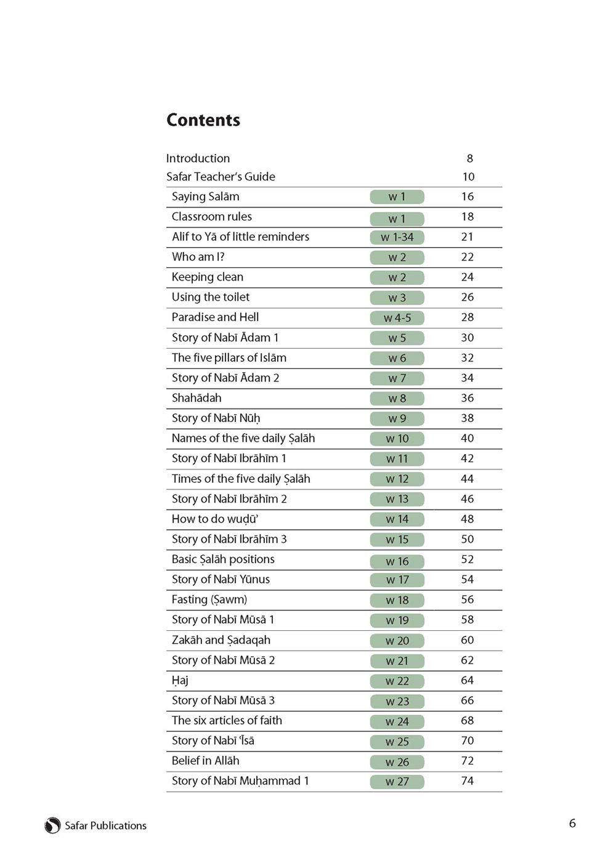Open the Safar Teacher's Guide entry
This screenshot has width=616, height=865.
point(221,177)
